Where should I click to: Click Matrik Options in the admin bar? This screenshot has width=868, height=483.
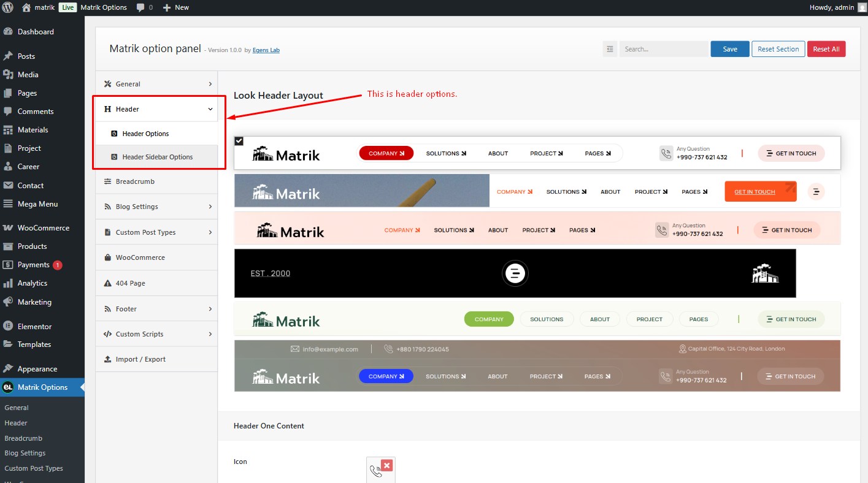pyautogui.click(x=104, y=7)
